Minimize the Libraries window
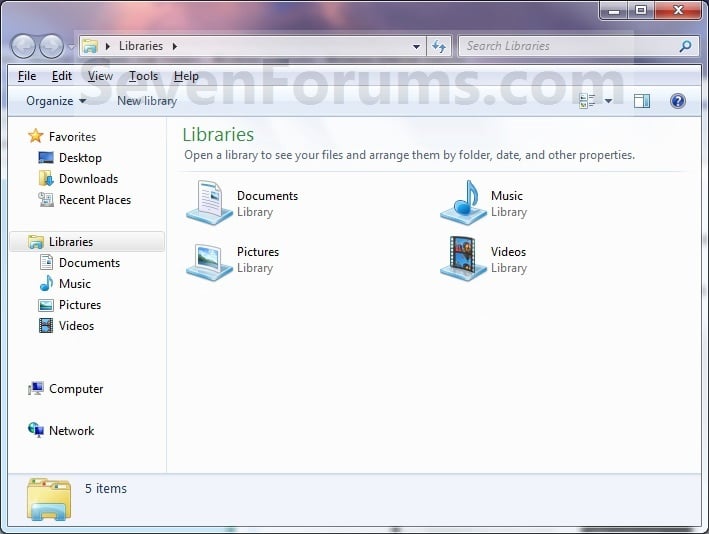The width and height of the screenshot is (709, 534). tap(614, 10)
